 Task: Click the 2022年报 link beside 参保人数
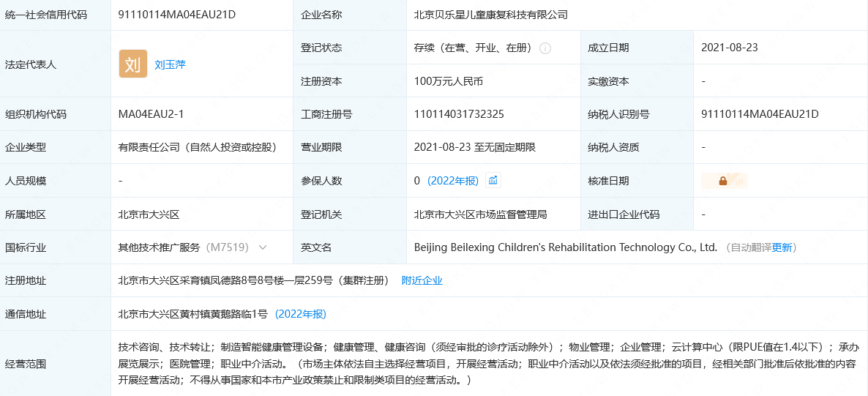(453, 181)
